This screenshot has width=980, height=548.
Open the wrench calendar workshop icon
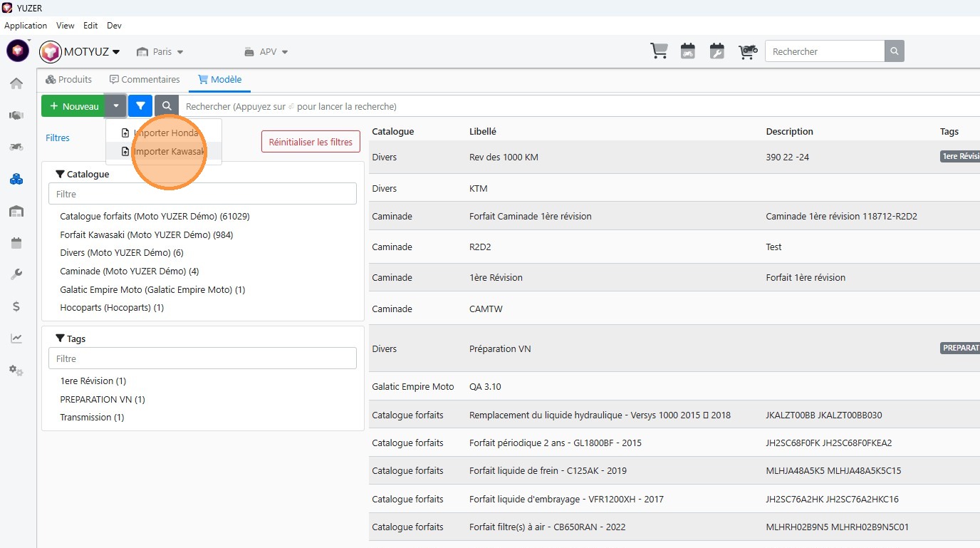[717, 51]
